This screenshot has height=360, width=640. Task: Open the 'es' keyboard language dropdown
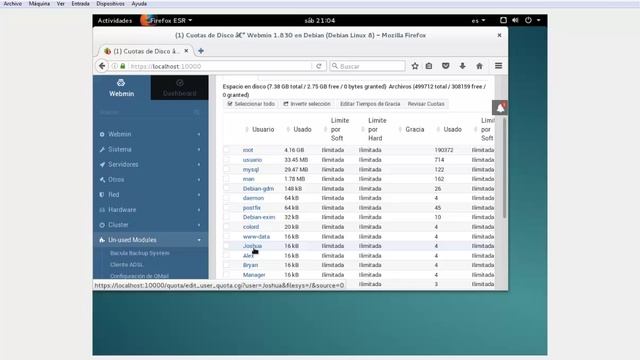coord(478,20)
